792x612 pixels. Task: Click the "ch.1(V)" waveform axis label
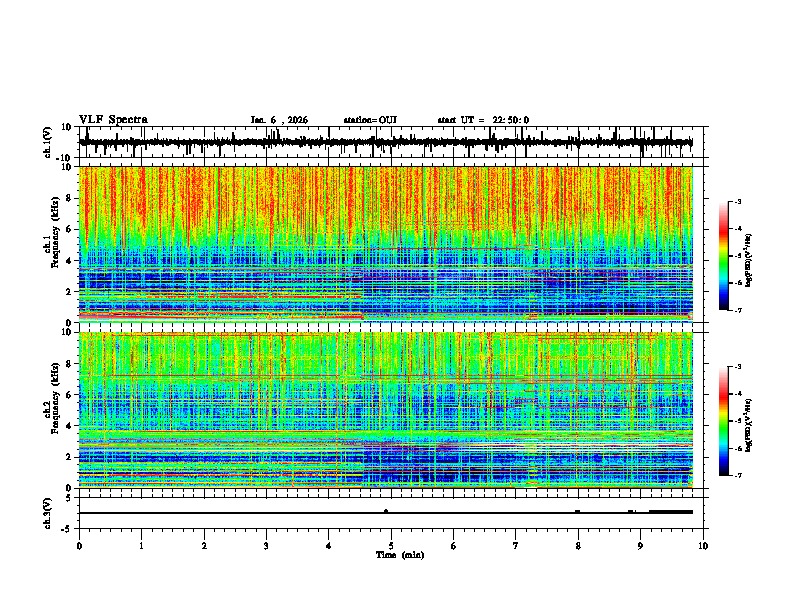coord(47,142)
